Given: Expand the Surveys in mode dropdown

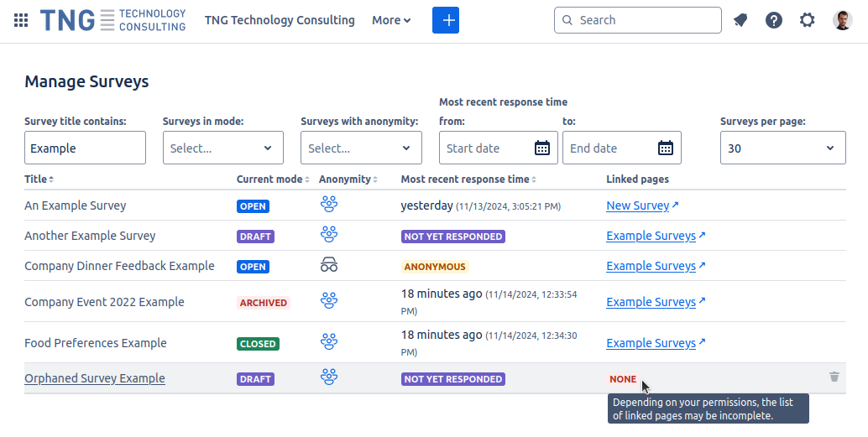Looking at the screenshot, I should 223,148.
